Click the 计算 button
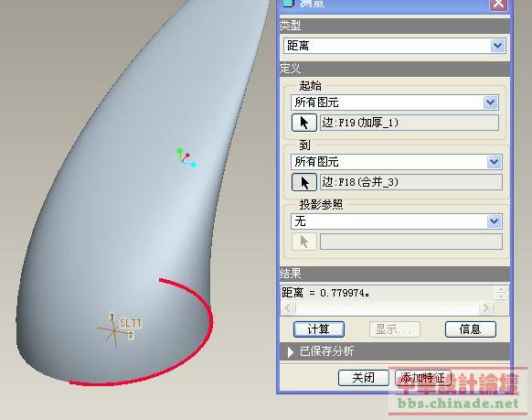This screenshot has height=420, width=532. pos(319,329)
